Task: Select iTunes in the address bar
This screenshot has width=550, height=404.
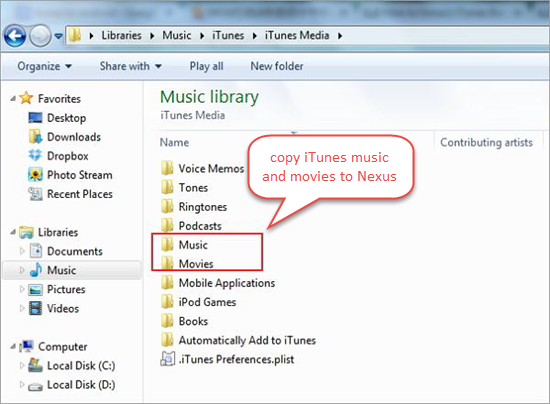Action: point(228,35)
